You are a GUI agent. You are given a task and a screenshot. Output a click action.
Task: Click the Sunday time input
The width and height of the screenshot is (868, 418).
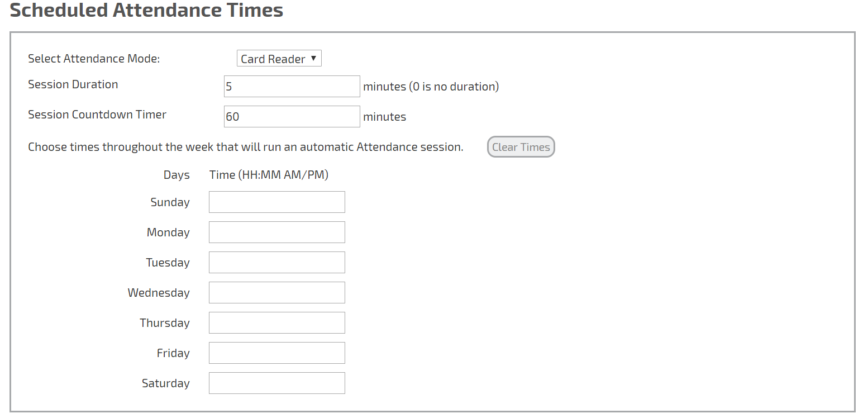click(276, 202)
